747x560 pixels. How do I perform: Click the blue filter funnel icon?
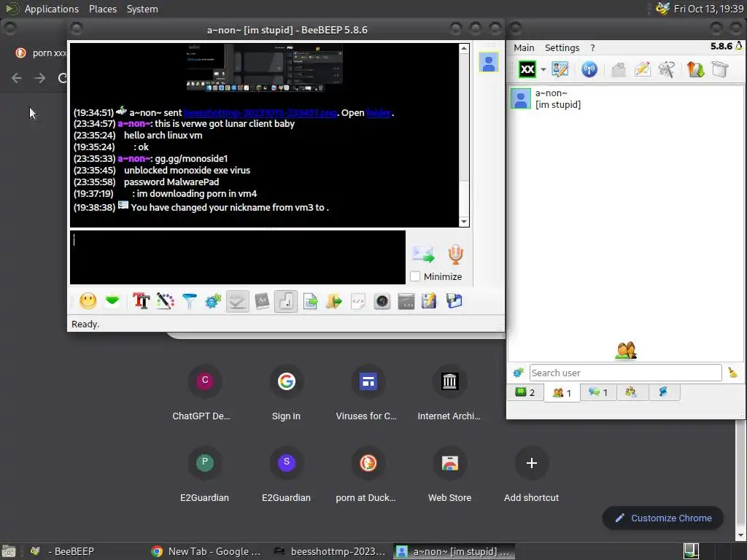pyautogui.click(x=189, y=301)
